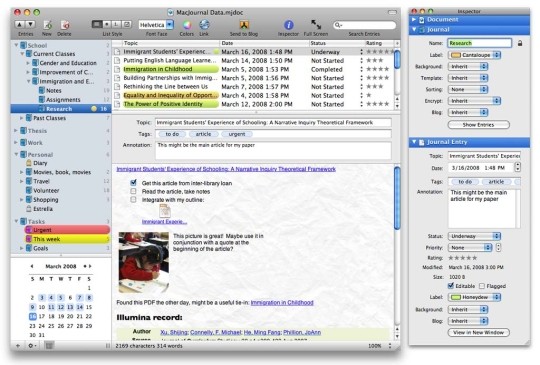Select the first List Style button
540x365 pixels.
(97, 24)
